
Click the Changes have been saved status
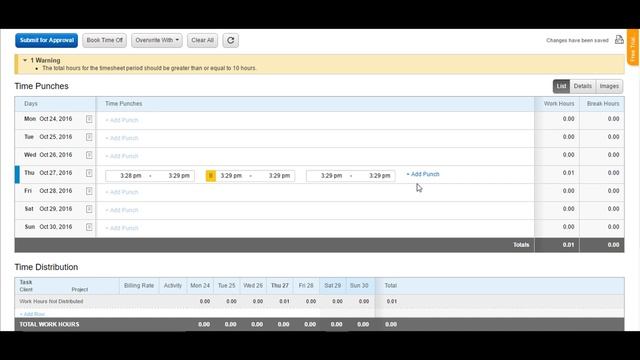[x=577, y=40]
